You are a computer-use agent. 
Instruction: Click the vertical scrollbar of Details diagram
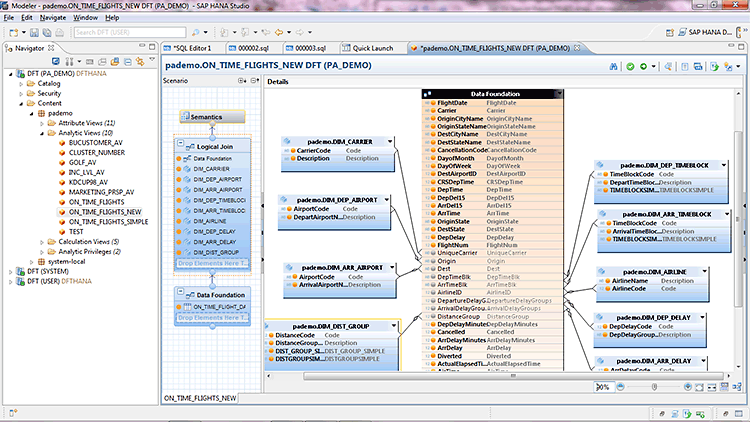click(x=737, y=218)
